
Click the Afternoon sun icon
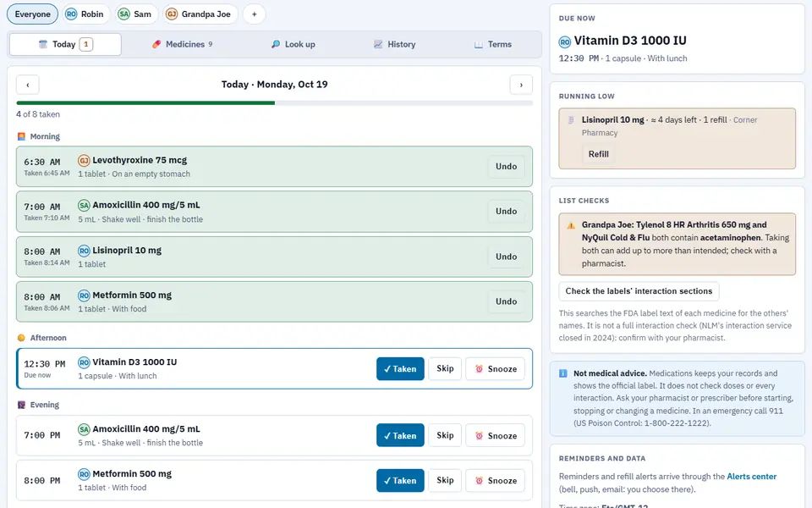(21, 338)
